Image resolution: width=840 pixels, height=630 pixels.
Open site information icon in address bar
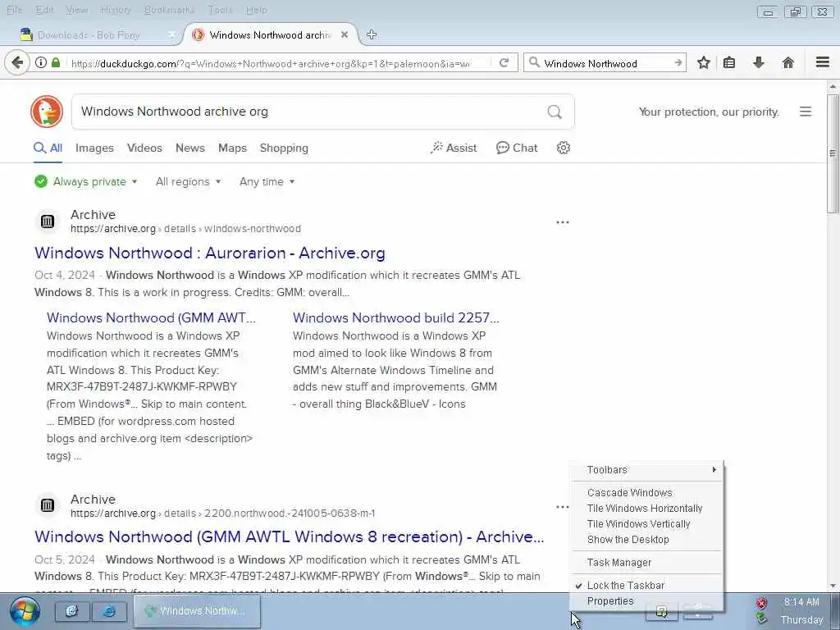click(x=41, y=62)
